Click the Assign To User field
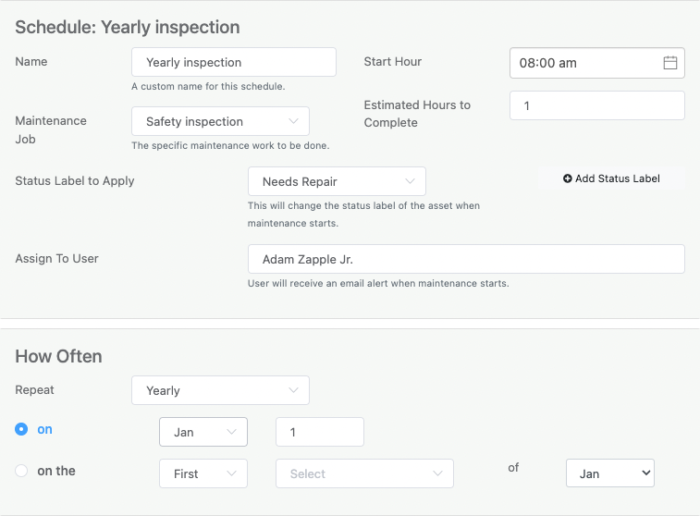 click(466, 259)
